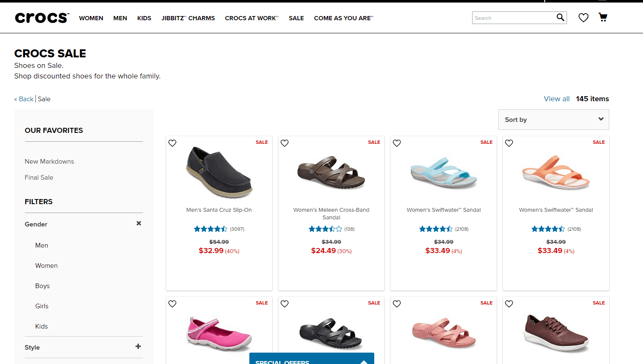
Task: Click the Sale breadcrumb link
Action: pos(44,99)
